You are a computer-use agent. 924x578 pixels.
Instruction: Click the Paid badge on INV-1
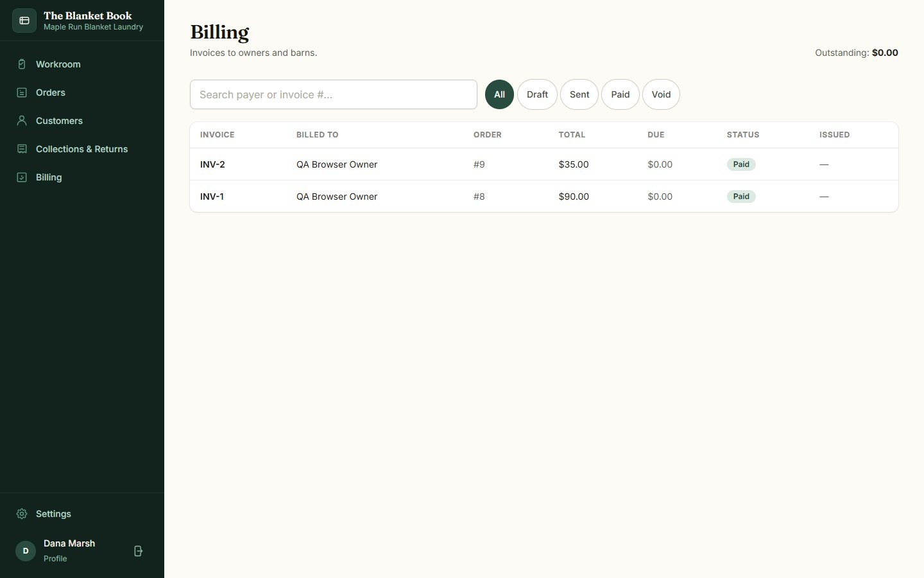pos(741,197)
